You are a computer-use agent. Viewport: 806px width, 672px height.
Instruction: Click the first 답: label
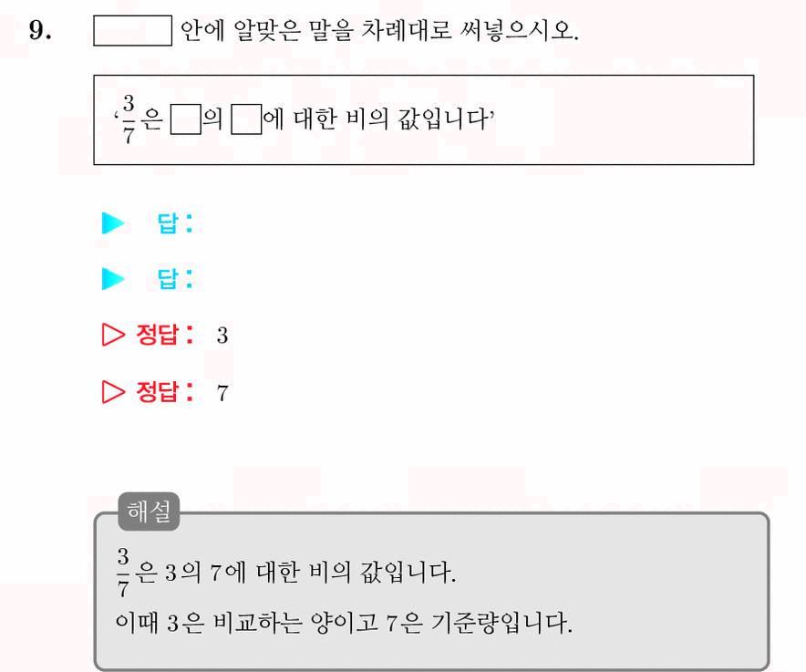point(175,223)
